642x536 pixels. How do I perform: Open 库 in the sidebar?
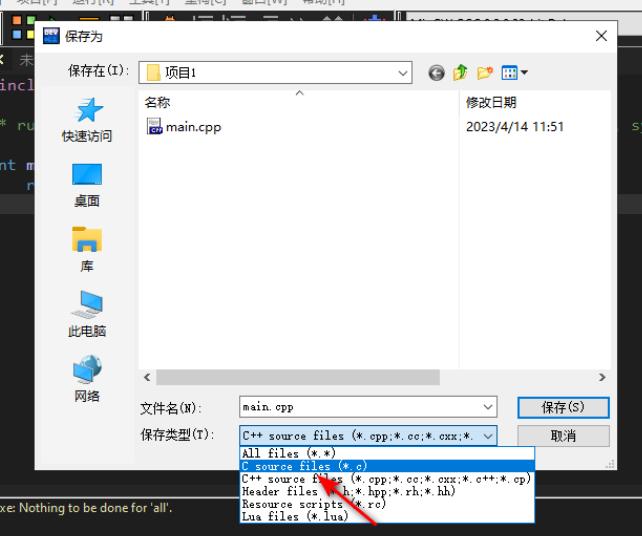[87, 249]
